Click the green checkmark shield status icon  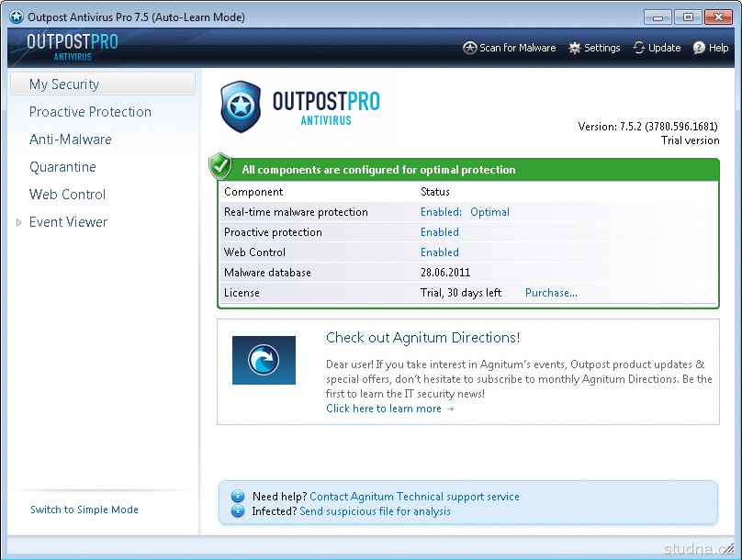tap(220, 166)
